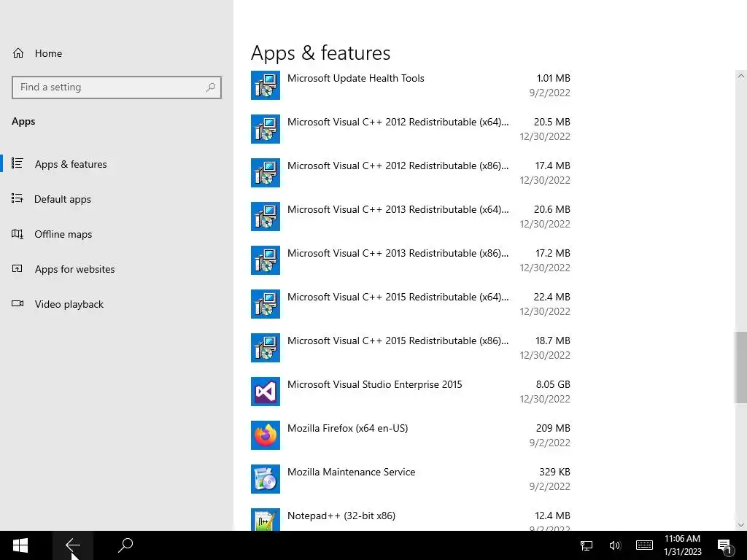Select Mozilla Maintenance Service entry
Viewport: 747px width, 560px height.
coord(411,480)
